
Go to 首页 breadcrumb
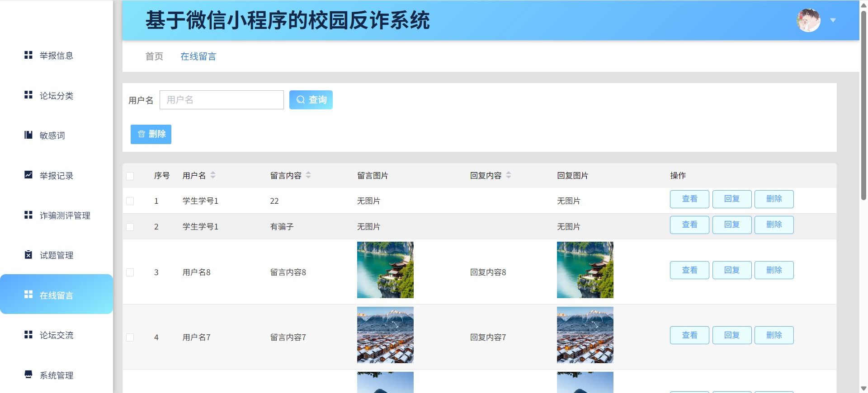pos(154,56)
